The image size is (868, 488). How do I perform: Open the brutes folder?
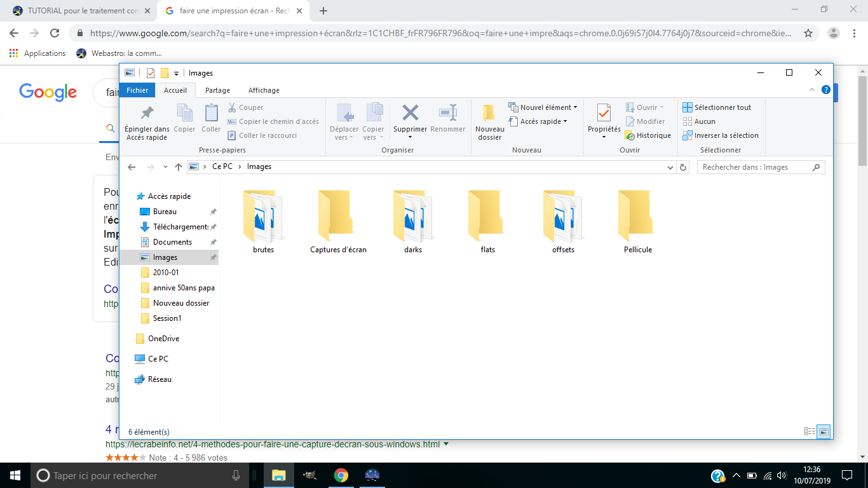pos(263,222)
